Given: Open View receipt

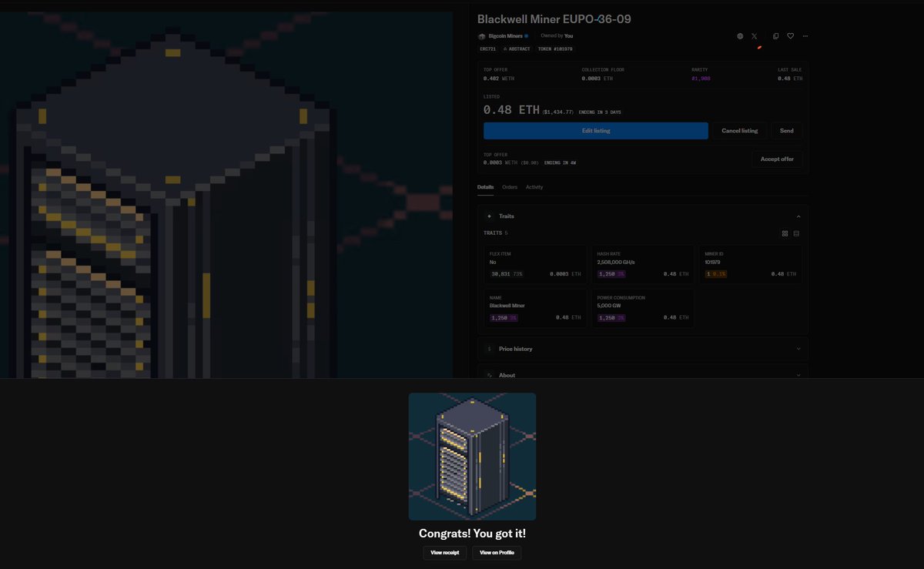Looking at the screenshot, I should click(x=444, y=552).
